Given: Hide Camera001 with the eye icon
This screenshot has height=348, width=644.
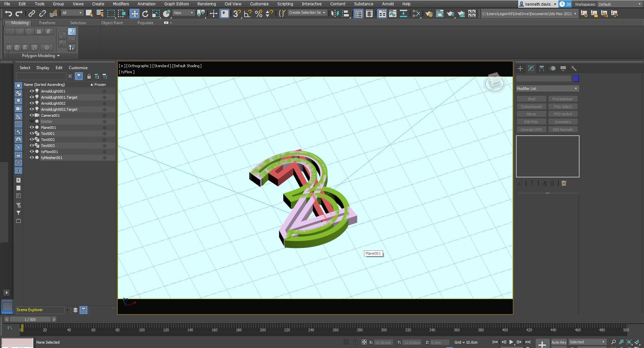Looking at the screenshot, I should [x=32, y=115].
